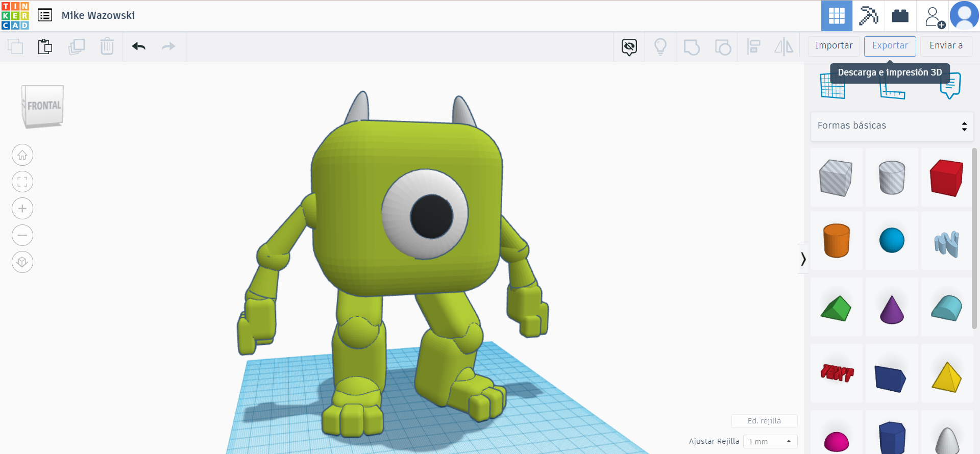Click the Fit all in view button
980x454 pixels.
[22, 182]
